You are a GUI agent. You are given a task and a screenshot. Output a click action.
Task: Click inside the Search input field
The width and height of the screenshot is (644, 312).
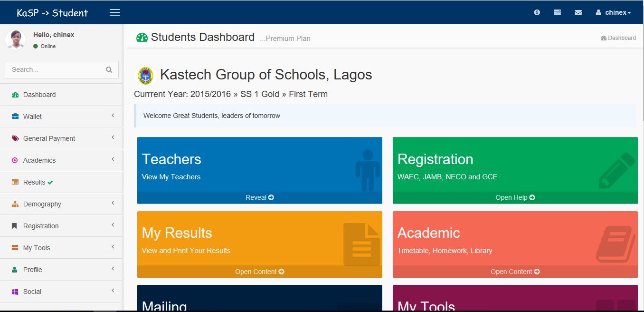tap(52, 69)
